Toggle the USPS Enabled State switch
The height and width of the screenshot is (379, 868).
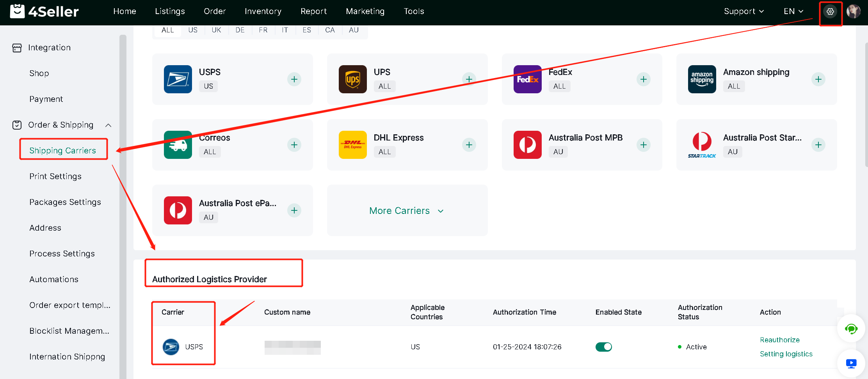point(604,347)
